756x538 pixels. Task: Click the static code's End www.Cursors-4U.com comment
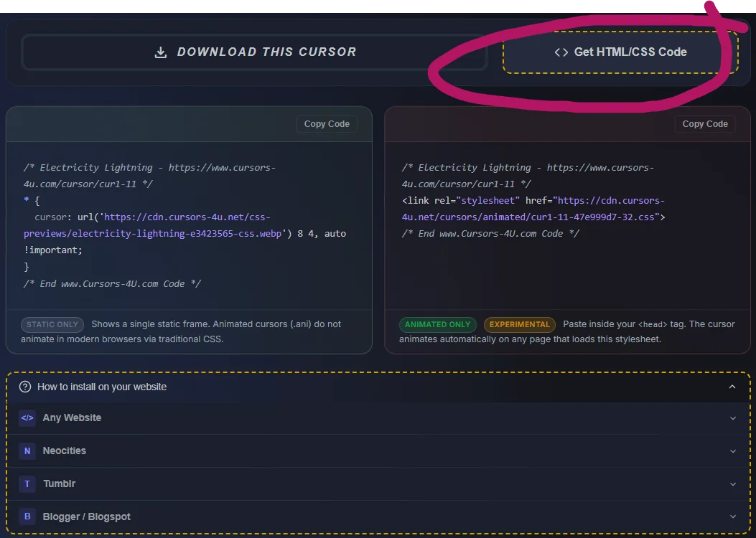tap(112, 283)
